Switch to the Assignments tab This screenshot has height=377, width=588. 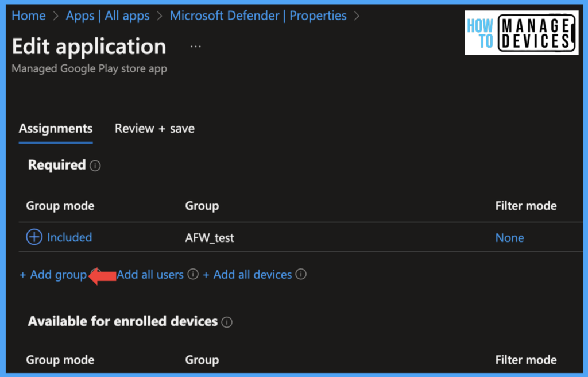click(x=56, y=129)
